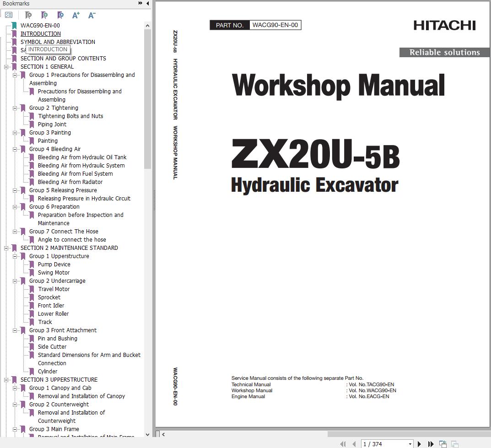Select Group 6 Preparation bookmark
Screen dimensions: 491x448
pyautogui.click(x=54, y=207)
